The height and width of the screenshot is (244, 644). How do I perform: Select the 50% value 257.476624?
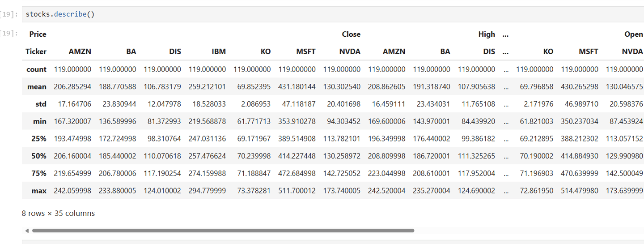click(208, 156)
